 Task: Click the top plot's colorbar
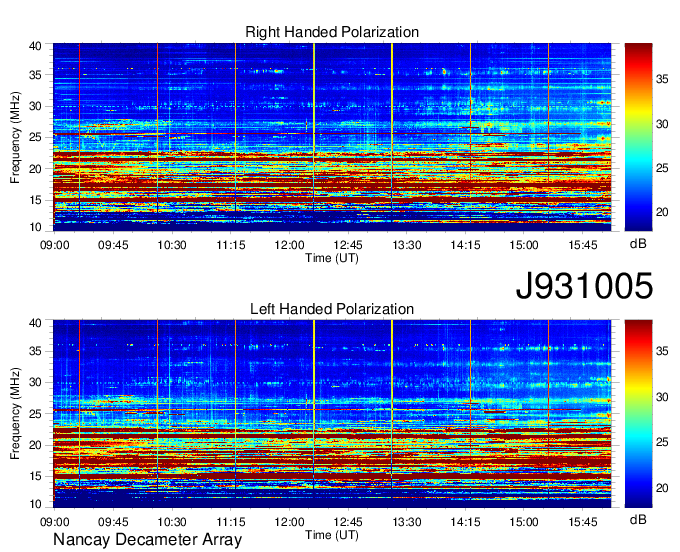[638, 137]
